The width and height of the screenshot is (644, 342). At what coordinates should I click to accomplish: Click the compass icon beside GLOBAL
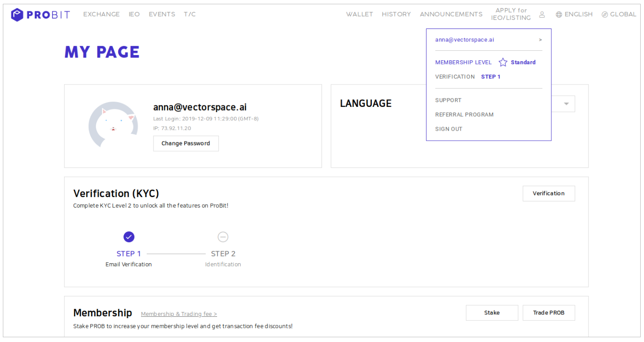click(605, 15)
